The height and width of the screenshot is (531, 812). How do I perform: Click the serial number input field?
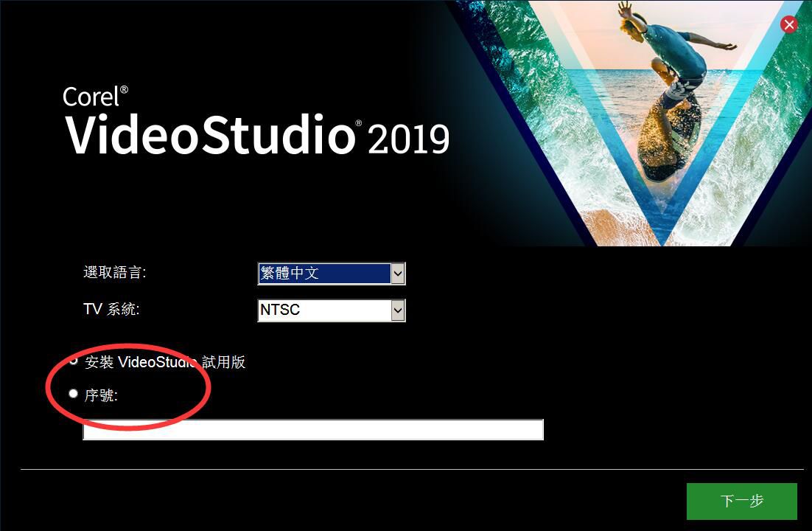point(313,429)
